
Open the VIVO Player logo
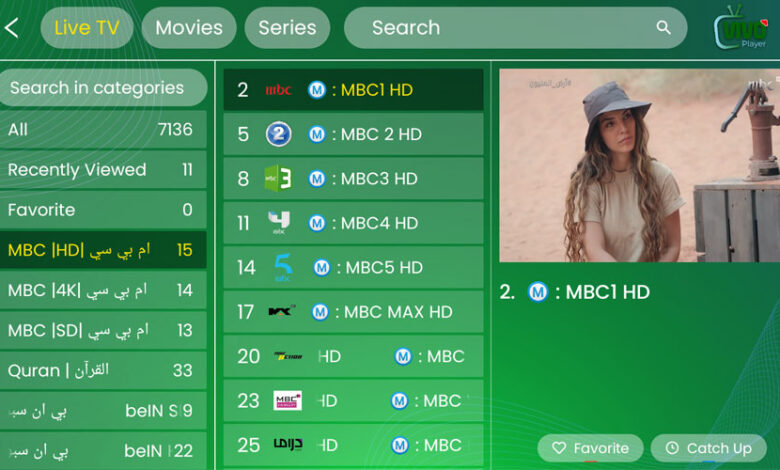[740, 29]
